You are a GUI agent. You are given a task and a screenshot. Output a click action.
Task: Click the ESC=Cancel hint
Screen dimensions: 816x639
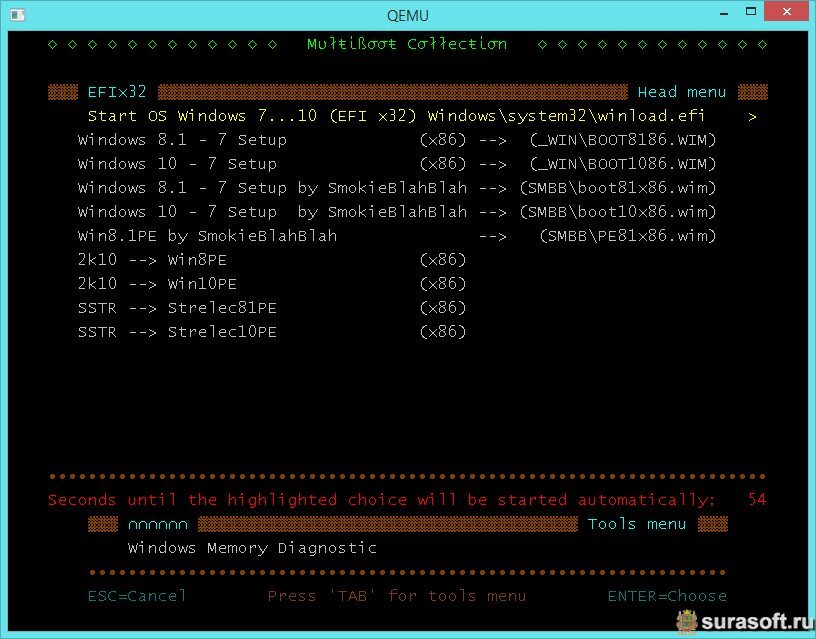click(136, 595)
